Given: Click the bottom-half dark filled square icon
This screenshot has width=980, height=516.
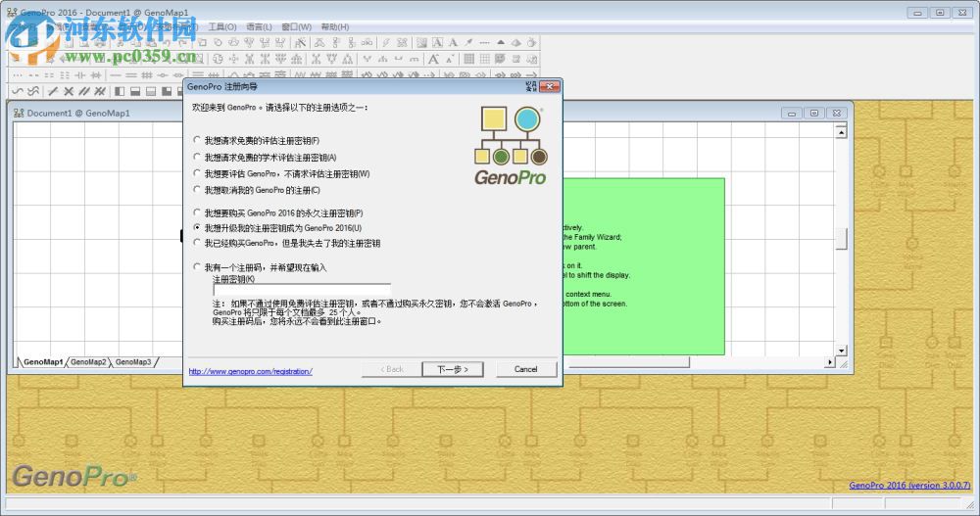Looking at the screenshot, I should pos(135,91).
